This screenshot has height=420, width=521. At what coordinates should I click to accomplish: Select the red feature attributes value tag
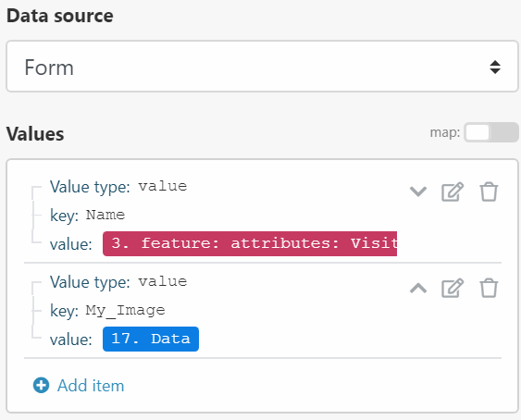click(250, 243)
